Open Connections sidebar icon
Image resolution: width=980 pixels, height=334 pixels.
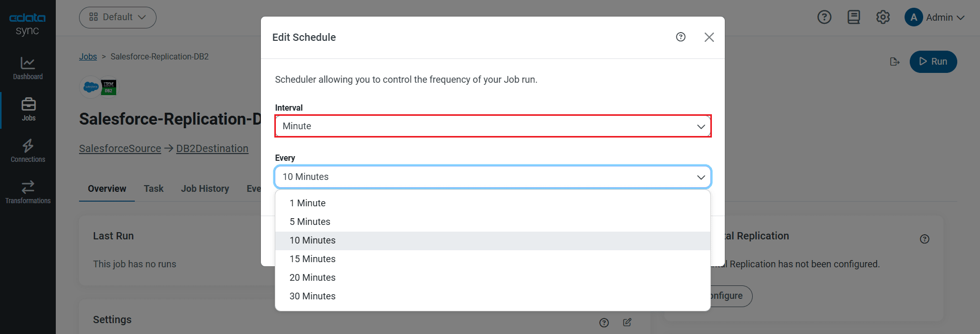[28, 151]
